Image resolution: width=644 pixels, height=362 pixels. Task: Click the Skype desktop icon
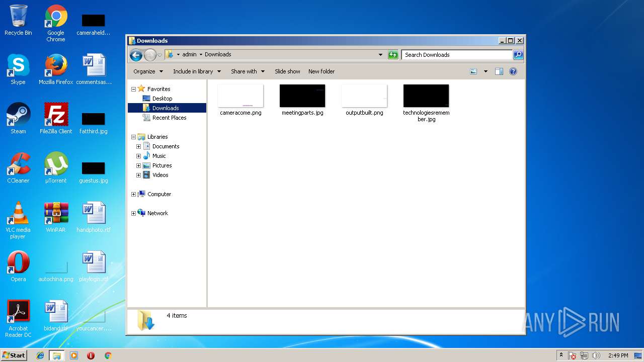(18, 69)
